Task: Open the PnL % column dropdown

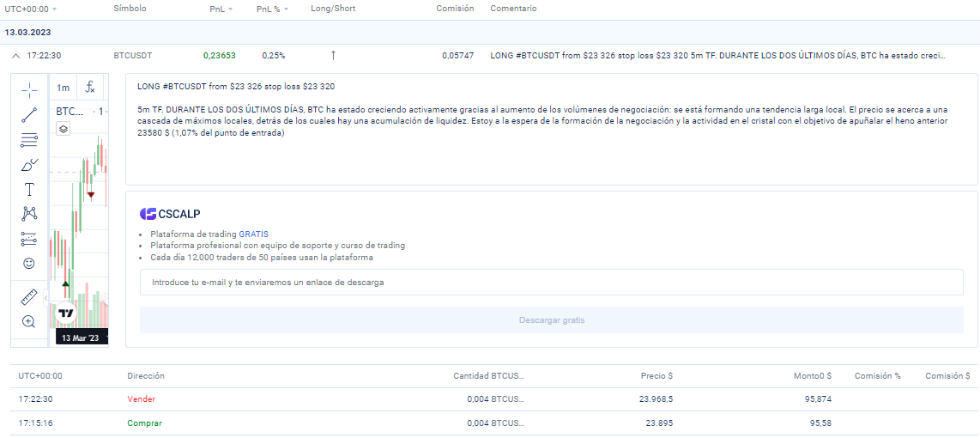Action: pos(271,9)
